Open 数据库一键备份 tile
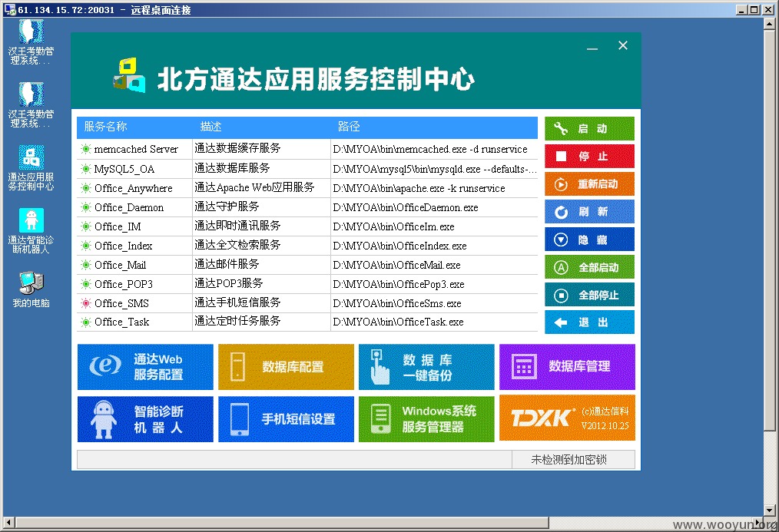Screen dimensions: 779x532 click(x=426, y=367)
